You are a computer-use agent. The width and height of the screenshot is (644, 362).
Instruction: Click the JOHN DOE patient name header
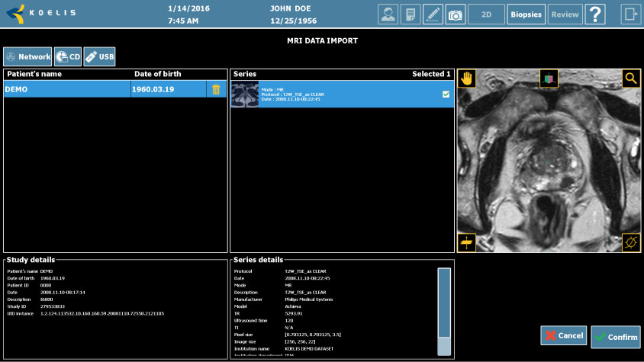(291, 8)
